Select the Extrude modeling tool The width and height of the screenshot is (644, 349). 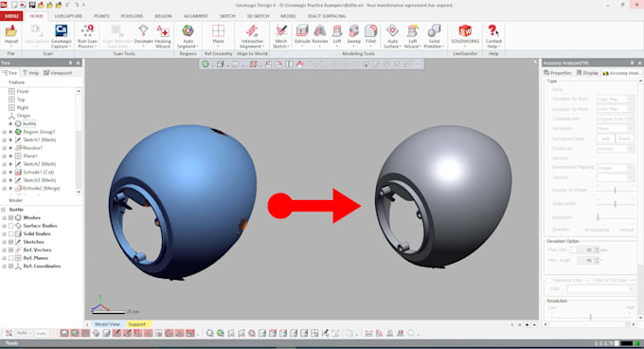(x=302, y=34)
